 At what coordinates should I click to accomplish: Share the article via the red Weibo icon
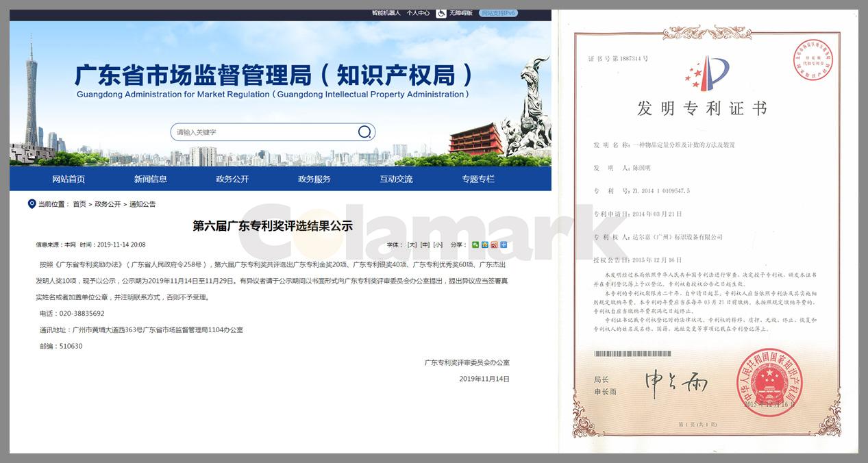click(494, 245)
